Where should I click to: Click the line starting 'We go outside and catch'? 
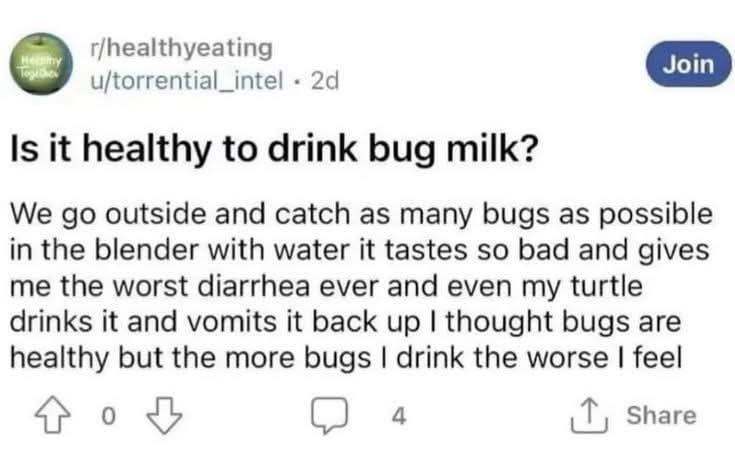(x=361, y=214)
